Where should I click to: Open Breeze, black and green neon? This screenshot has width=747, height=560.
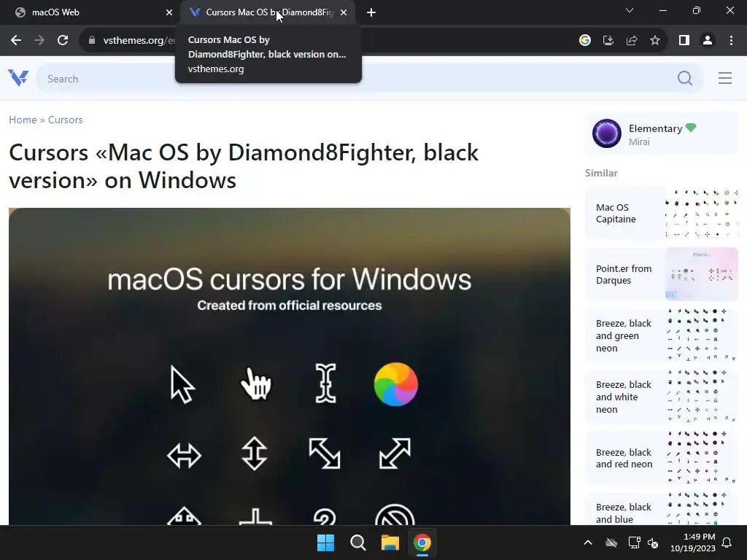[661, 335]
